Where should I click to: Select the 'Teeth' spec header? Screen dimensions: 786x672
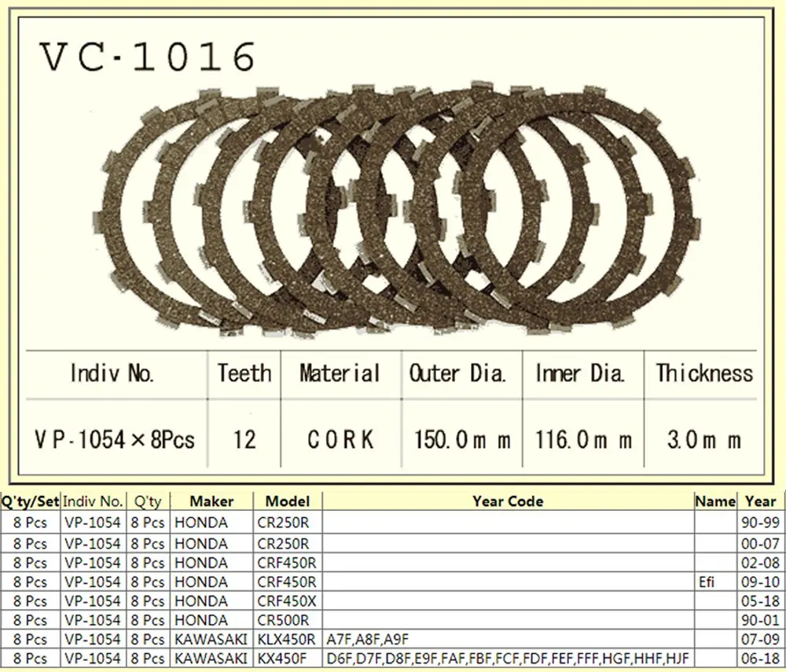[244, 374]
